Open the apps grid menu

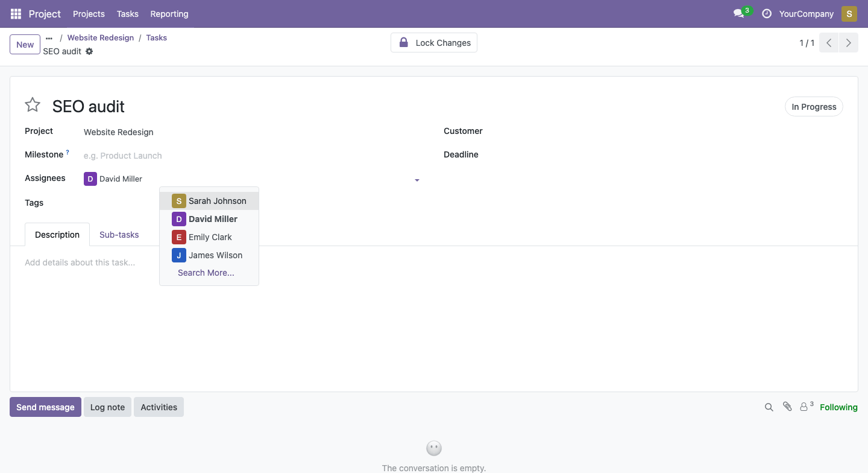[x=16, y=14]
